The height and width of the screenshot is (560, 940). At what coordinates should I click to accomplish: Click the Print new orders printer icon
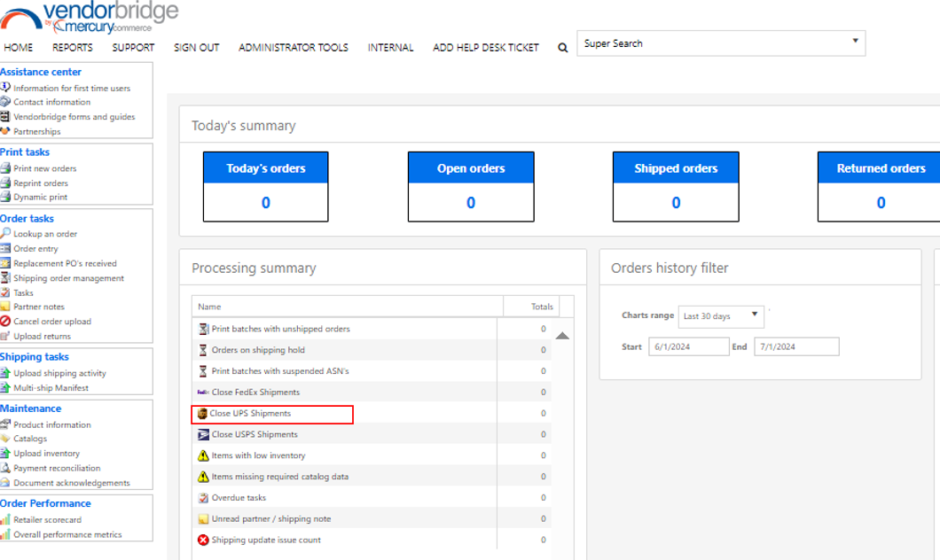5,168
